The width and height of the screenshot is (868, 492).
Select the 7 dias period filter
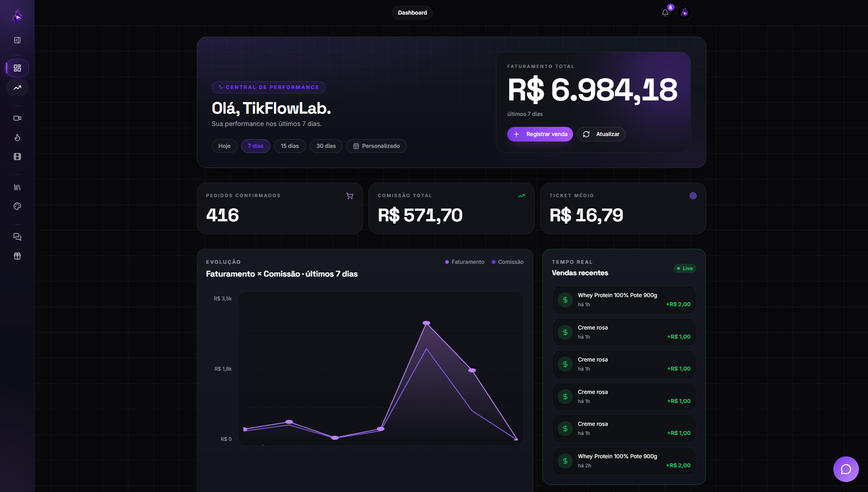pos(256,146)
